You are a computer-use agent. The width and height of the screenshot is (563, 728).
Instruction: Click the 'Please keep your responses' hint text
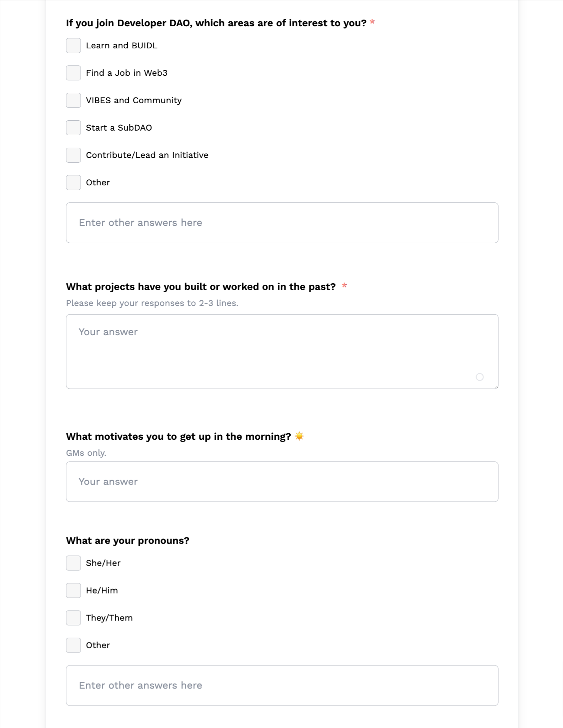coord(152,303)
